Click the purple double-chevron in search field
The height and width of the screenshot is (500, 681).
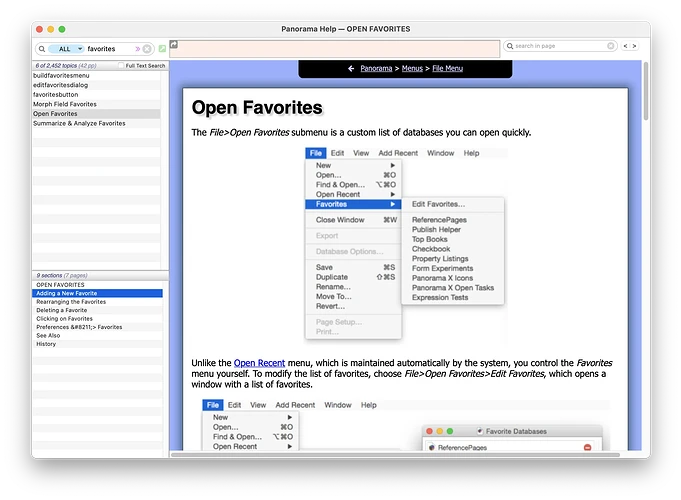click(138, 49)
